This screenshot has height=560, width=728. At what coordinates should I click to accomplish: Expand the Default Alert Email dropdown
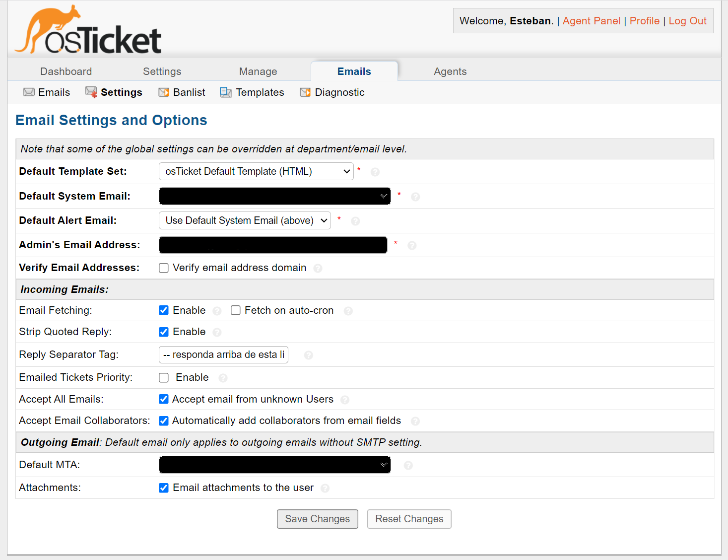click(x=245, y=220)
